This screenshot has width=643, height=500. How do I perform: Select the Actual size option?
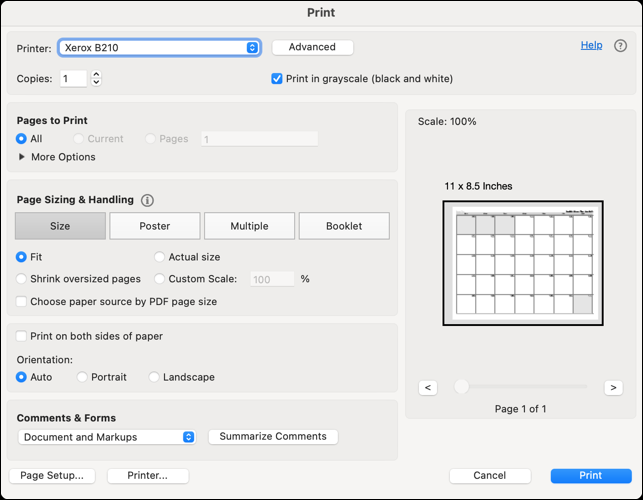click(159, 257)
